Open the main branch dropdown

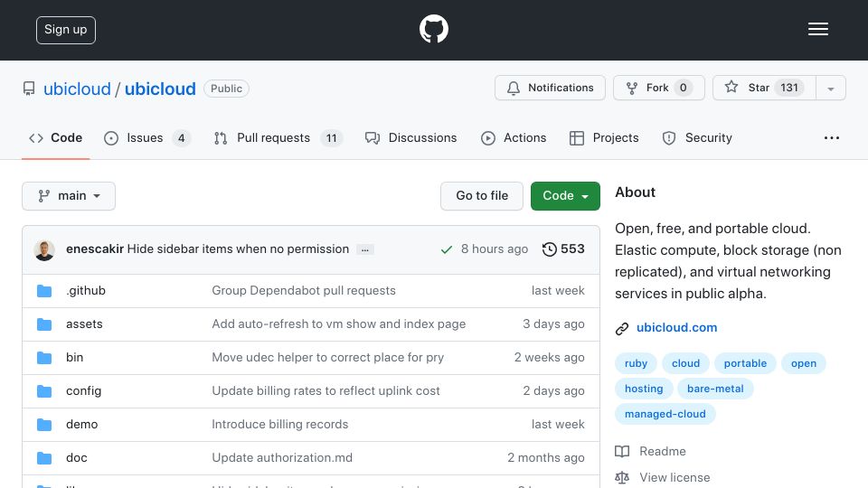[69, 196]
